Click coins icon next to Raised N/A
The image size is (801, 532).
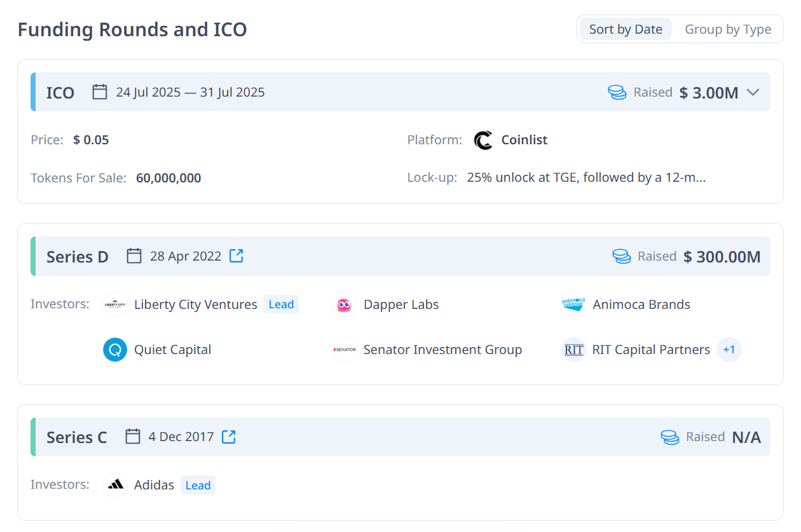(x=670, y=437)
